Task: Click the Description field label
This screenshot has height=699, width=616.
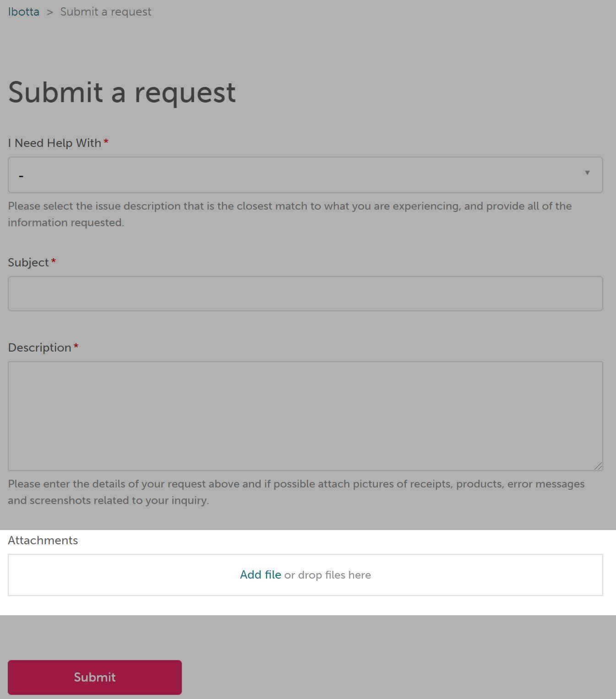Action: pos(40,347)
